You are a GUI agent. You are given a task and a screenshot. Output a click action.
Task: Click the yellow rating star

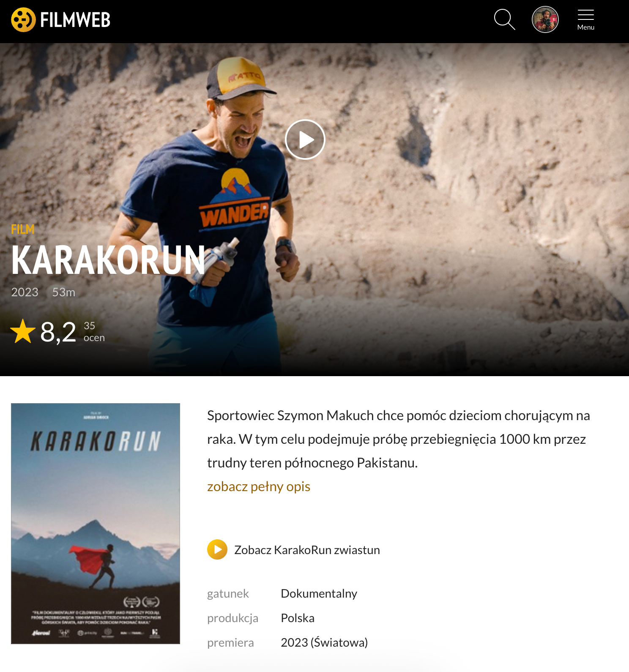pyautogui.click(x=23, y=331)
